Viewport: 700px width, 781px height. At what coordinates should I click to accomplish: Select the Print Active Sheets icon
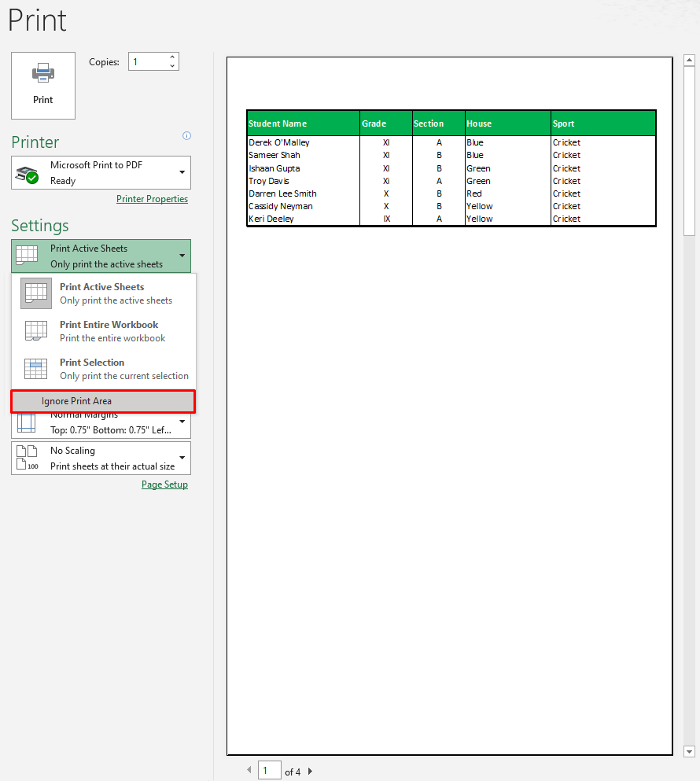(35, 293)
